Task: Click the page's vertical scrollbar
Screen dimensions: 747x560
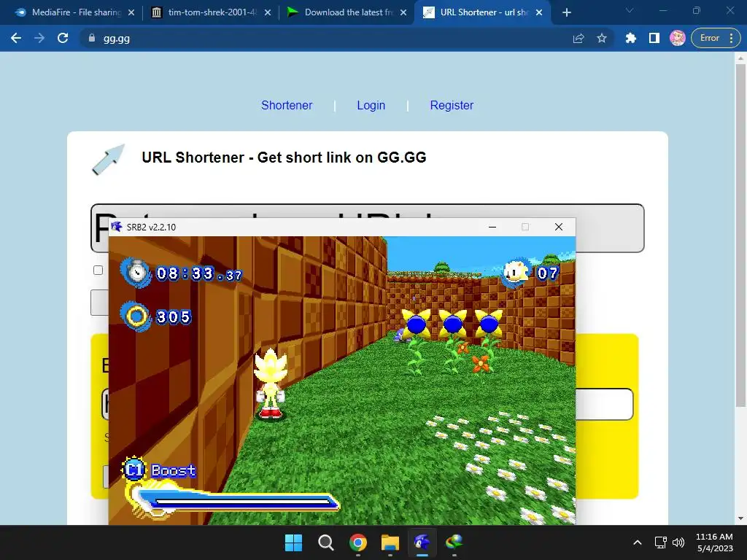Action: 740,236
